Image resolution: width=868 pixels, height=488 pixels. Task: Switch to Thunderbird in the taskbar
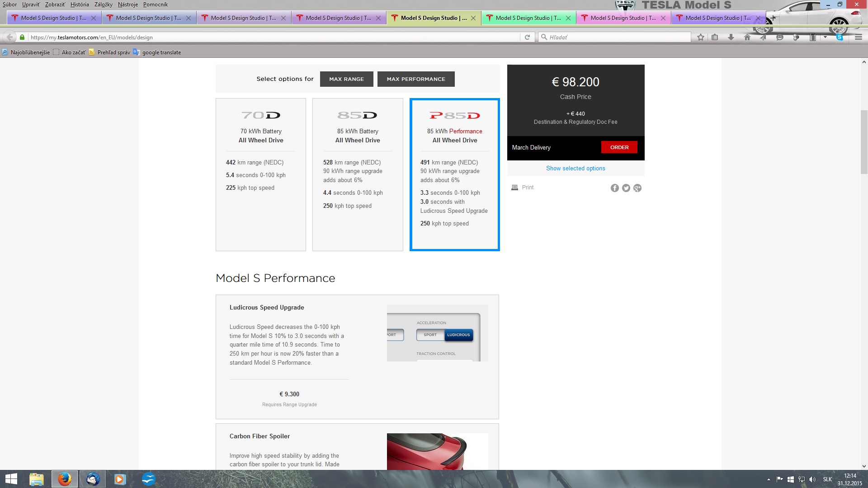pyautogui.click(x=93, y=479)
